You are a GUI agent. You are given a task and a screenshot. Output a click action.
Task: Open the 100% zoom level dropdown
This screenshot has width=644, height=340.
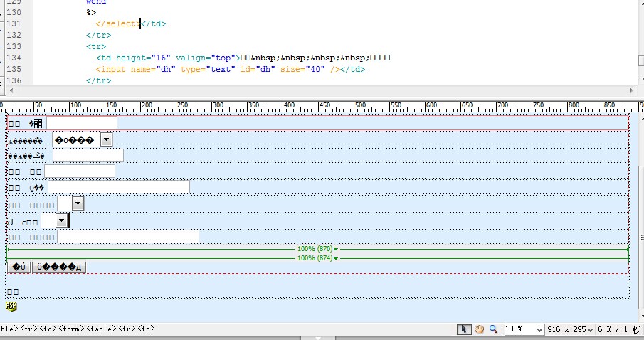(x=524, y=329)
